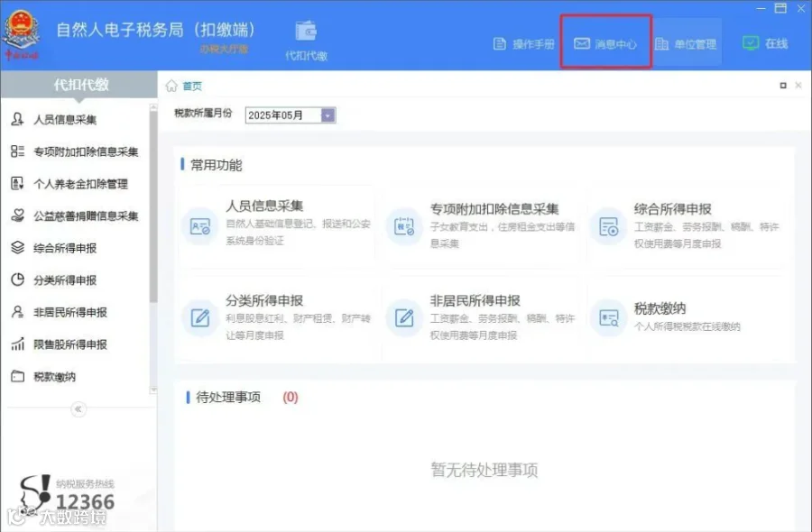Viewport: 812px width, 532px height.
Task: Select 分类所得申报 pie icon in sidebar
Action: tap(17, 280)
